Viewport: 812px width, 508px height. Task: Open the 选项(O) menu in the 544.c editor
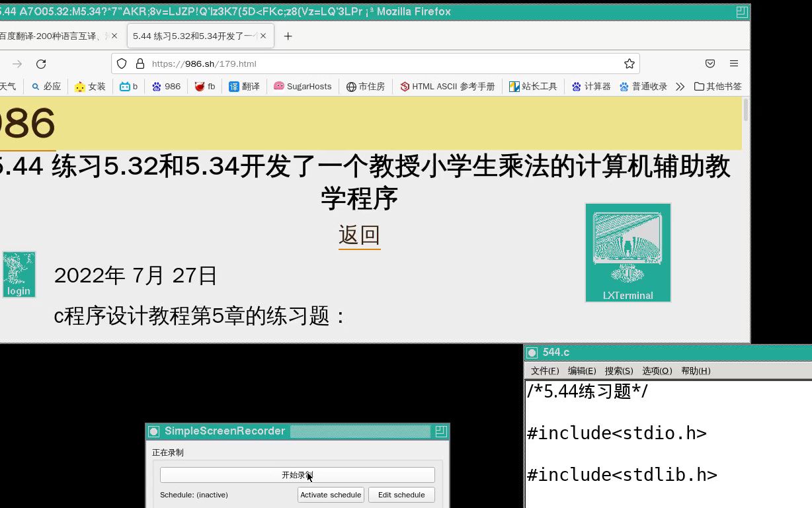pyautogui.click(x=657, y=370)
